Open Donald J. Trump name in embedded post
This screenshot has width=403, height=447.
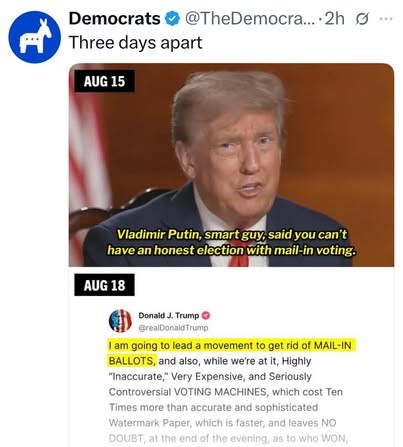click(x=169, y=315)
